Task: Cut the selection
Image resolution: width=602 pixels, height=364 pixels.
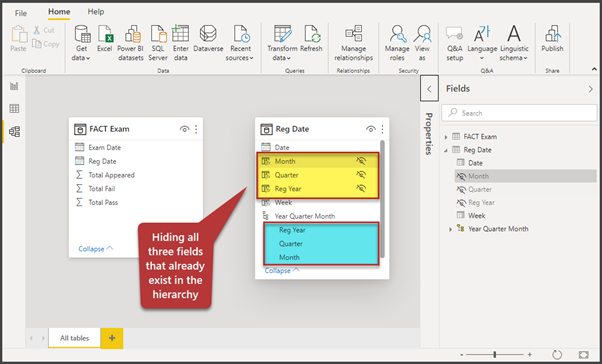Action: tap(43, 30)
